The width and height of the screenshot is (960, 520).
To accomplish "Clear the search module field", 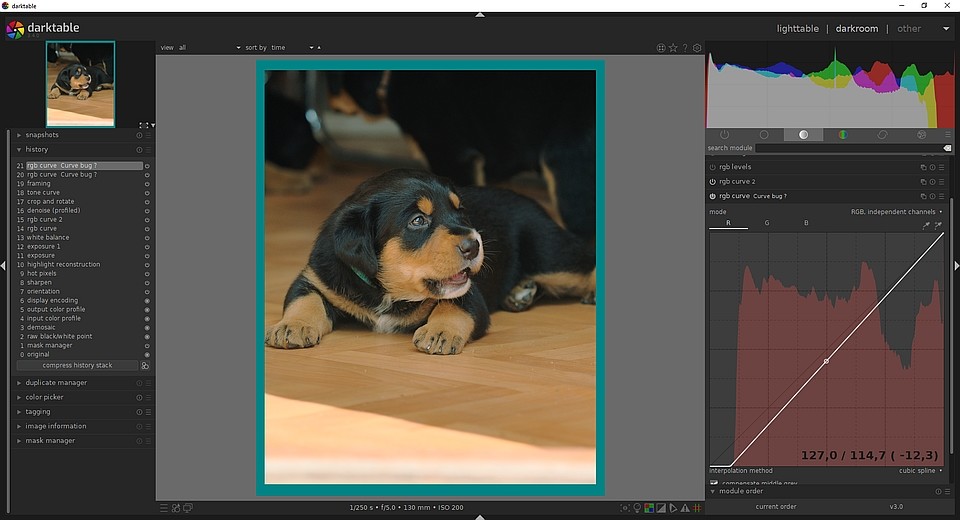I will click(947, 148).
